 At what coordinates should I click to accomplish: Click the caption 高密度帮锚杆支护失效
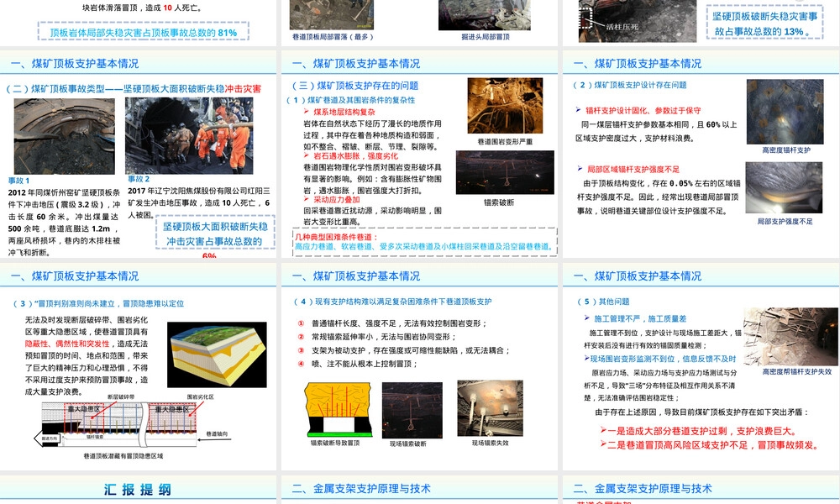coord(796,371)
